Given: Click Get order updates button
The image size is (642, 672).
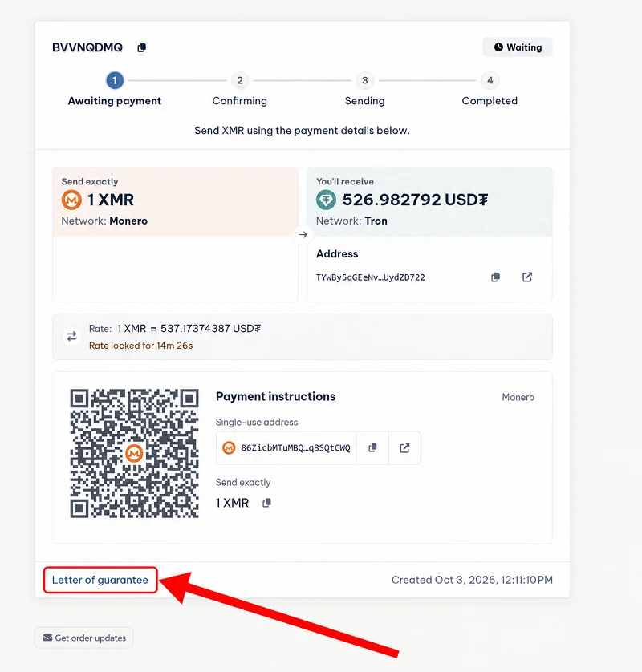Looking at the screenshot, I should coord(83,638).
